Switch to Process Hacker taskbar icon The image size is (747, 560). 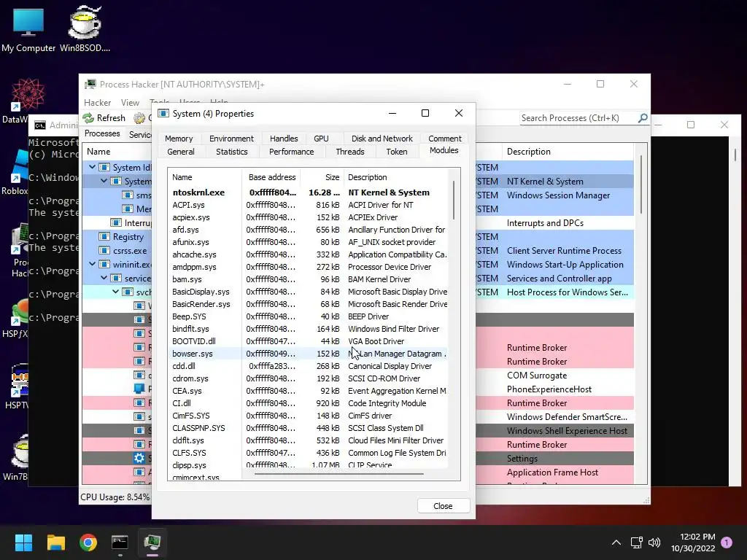pos(152,542)
